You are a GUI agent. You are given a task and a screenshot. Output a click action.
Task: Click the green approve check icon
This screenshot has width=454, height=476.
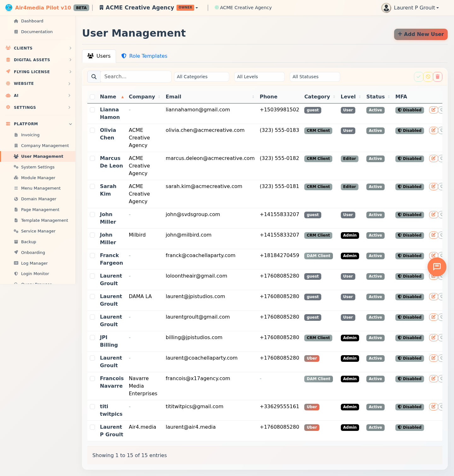coord(418,77)
